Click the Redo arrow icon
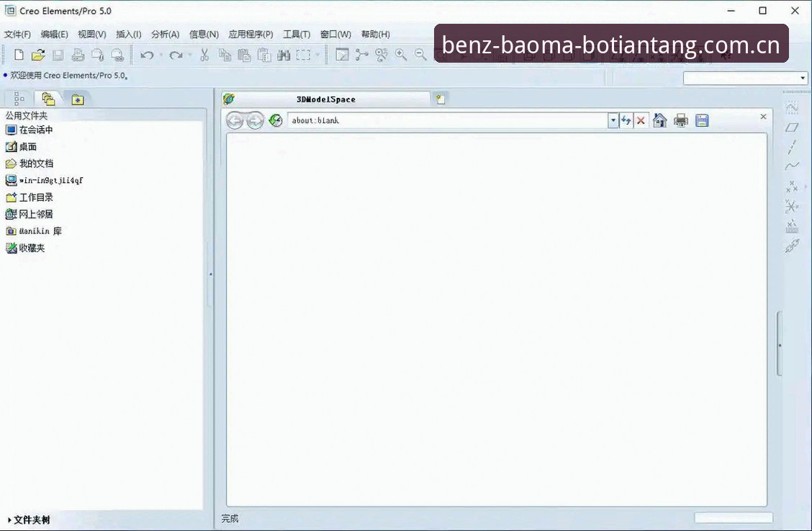The height and width of the screenshot is (531, 812). (x=176, y=55)
